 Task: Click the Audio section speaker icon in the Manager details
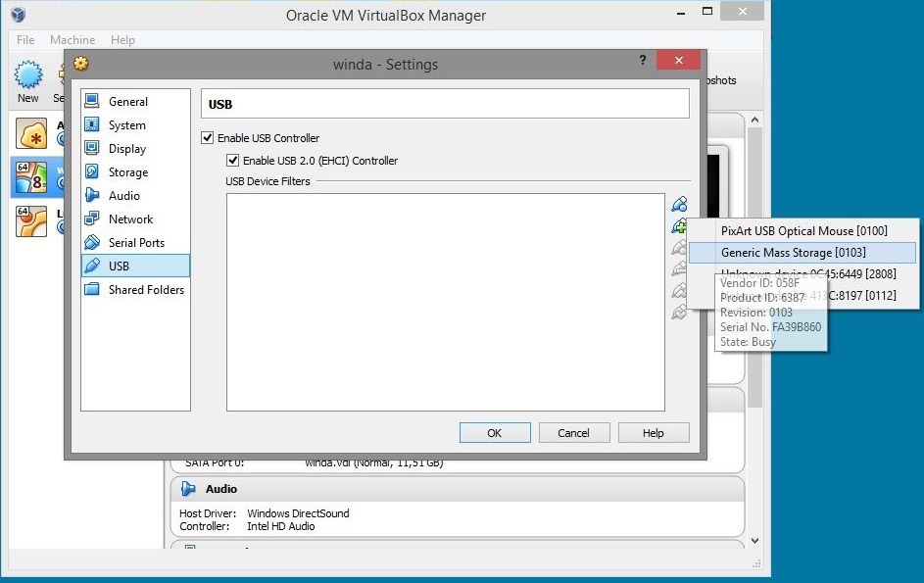[188, 489]
